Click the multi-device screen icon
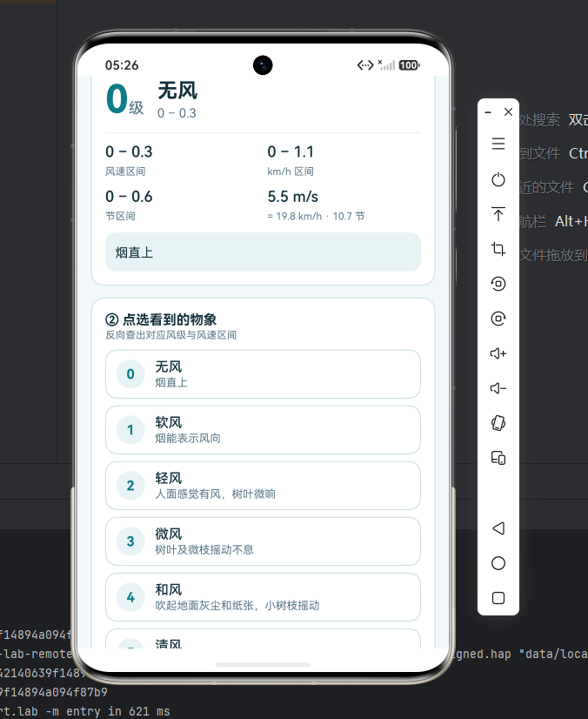The height and width of the screenshot is (719, 588). click(x=498, y=458)
